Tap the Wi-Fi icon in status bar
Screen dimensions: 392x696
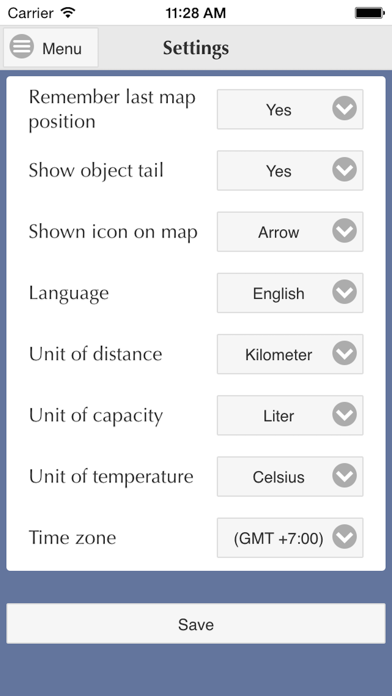coord(68,12)
